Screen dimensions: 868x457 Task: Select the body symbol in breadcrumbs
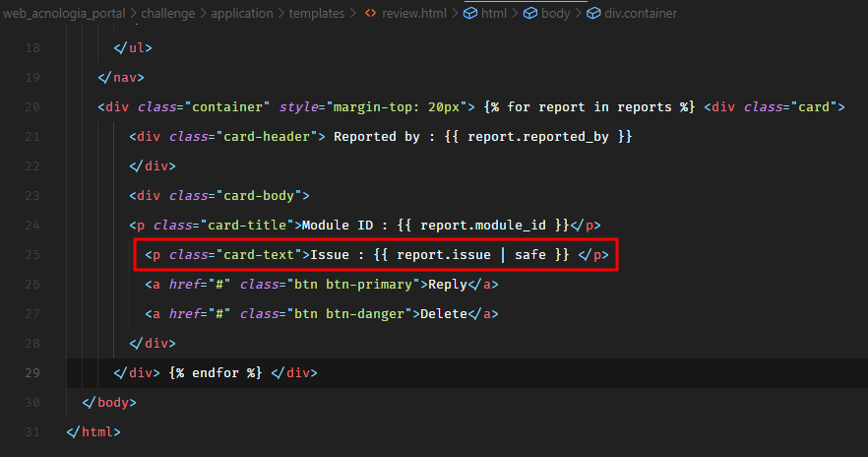point(555,14)
